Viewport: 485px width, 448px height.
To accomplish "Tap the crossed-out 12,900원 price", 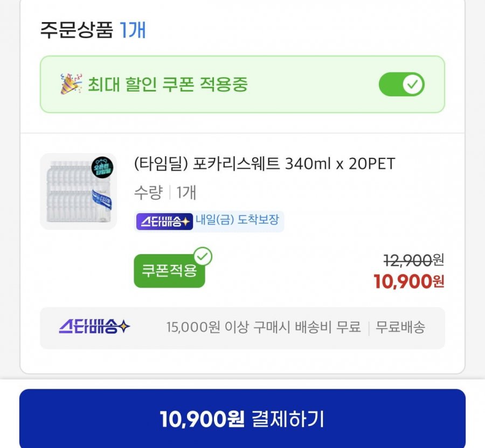I will [x=413, y=260].
